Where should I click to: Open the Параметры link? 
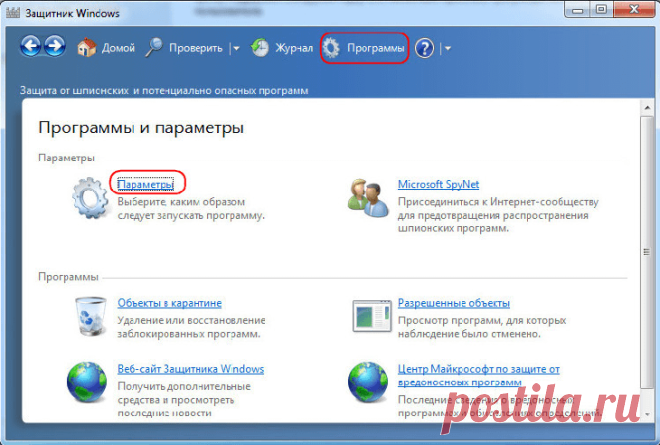[x=146, y=184]
